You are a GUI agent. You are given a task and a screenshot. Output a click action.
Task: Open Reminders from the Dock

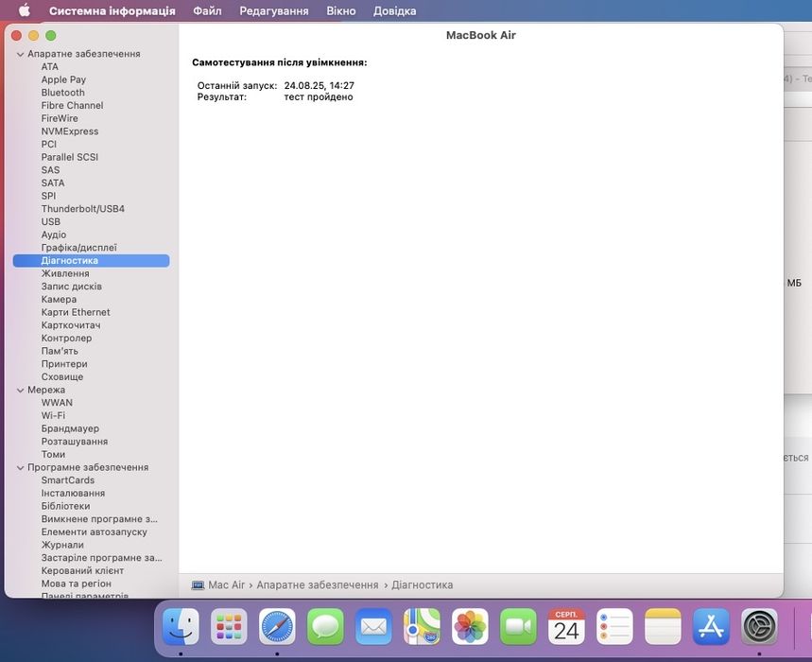pos(614,627)
